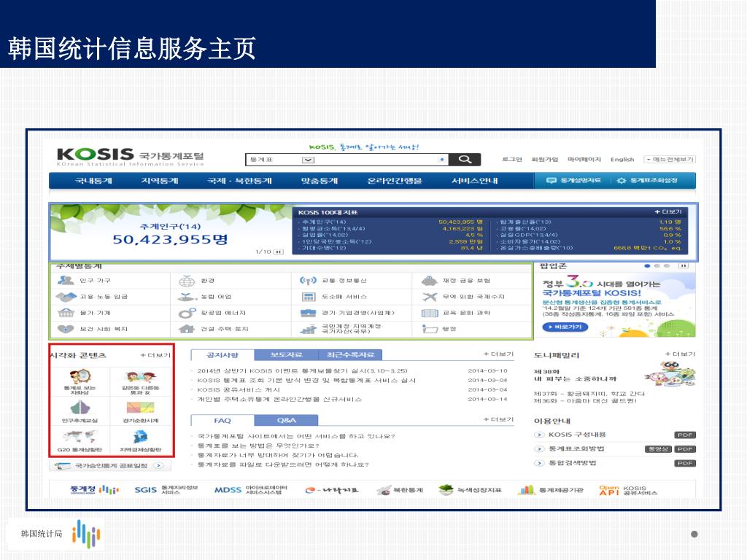Select the 보도자료 tab
Viewport: 747px width, 560px height.
[x=286, y=355]
